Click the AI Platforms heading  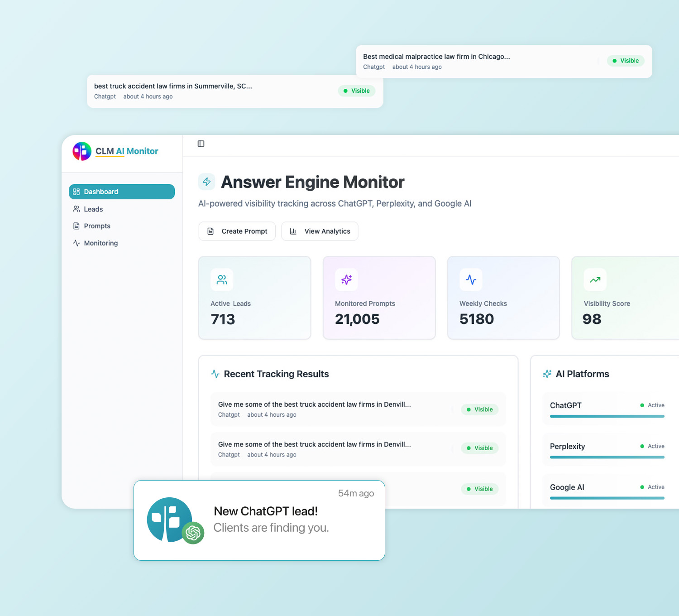(583, 374)
